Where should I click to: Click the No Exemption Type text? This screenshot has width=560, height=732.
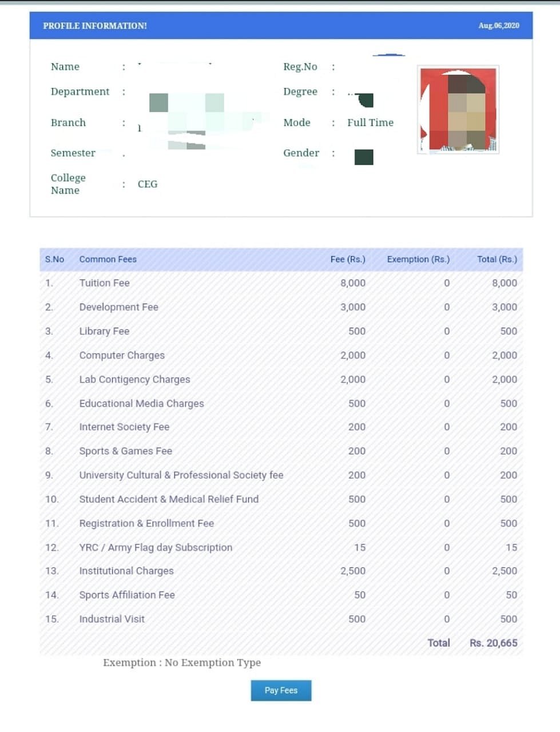coord(212,663)
